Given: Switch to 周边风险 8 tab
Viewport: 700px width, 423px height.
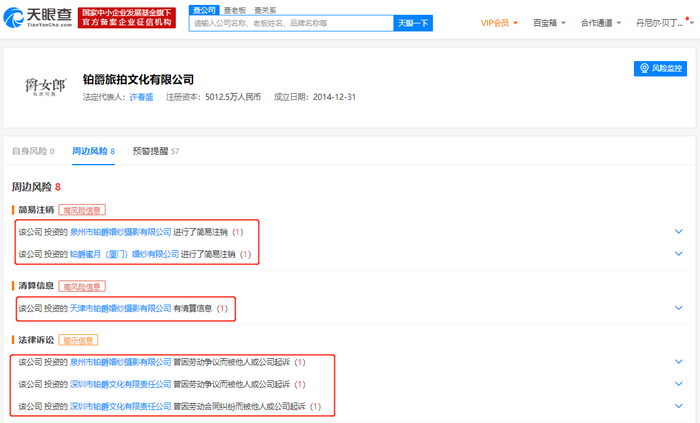Looking at the screenshot, I should 93,151.
